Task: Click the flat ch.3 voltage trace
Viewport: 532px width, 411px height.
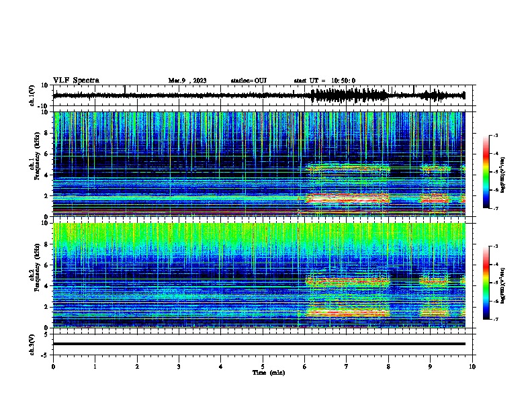Action: point(259,344)
